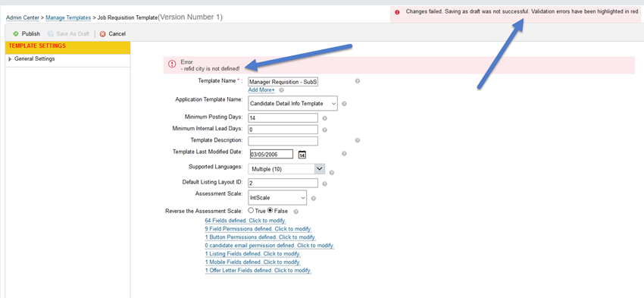Click help icon for Minimum Posting Days
Image resolution: width=644 pixels, height=298 pixels.
coord(324,118)
